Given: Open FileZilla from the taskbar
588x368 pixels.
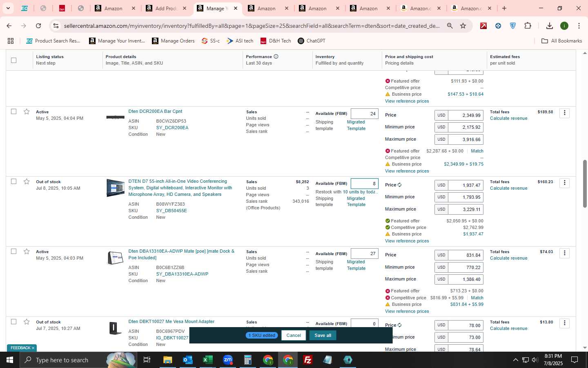Looking at the screenshot, I should click(308, 360).
